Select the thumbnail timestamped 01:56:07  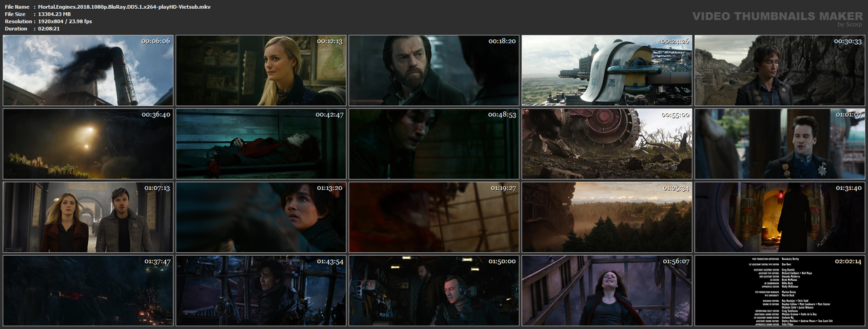pyautogui.click(x=607, y=290)
